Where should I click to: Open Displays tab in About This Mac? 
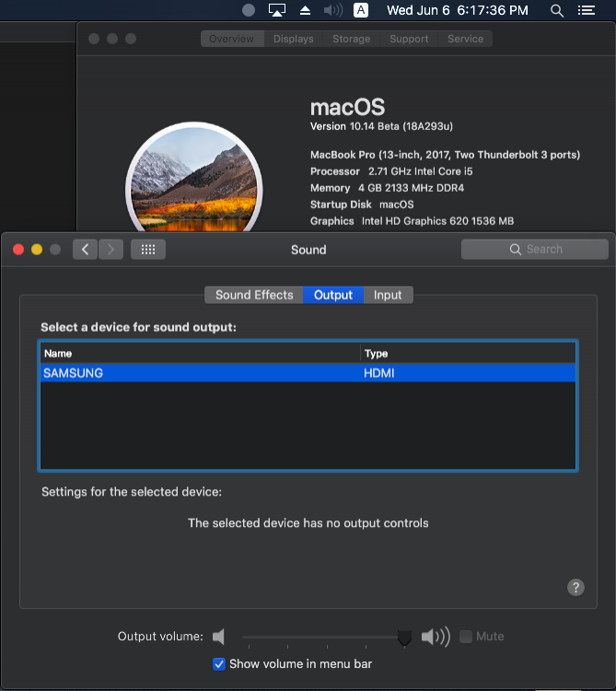tap(293, 39)
